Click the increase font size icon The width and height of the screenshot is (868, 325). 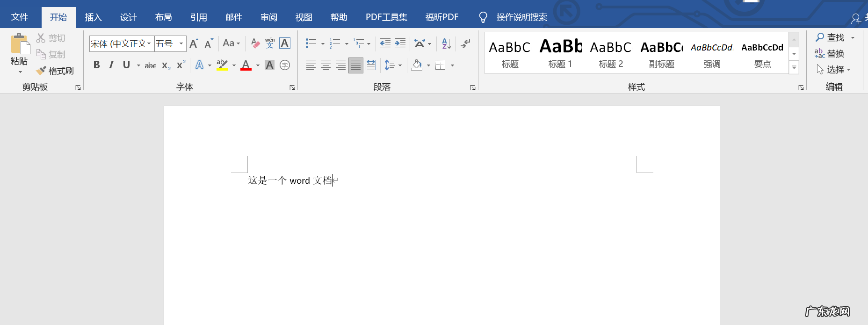pyautogui.click(x=194, y=43)
